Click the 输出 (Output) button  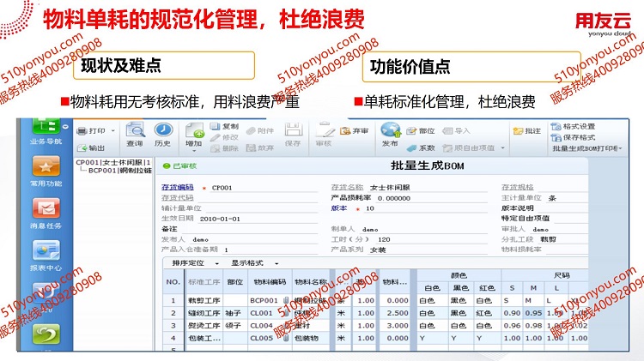(91, 147)
